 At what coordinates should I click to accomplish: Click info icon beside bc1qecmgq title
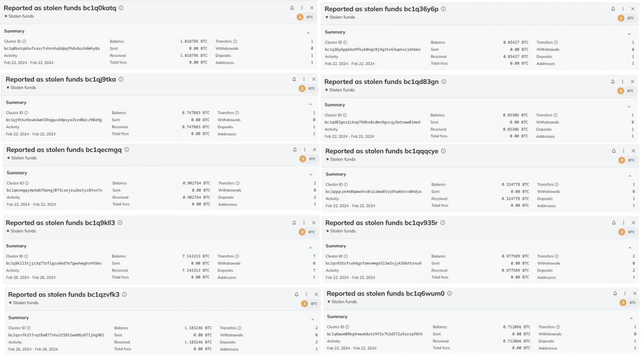click(127, 150)
